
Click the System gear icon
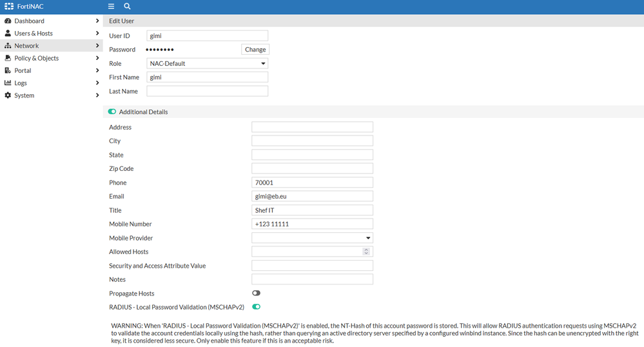pos(8,95)
